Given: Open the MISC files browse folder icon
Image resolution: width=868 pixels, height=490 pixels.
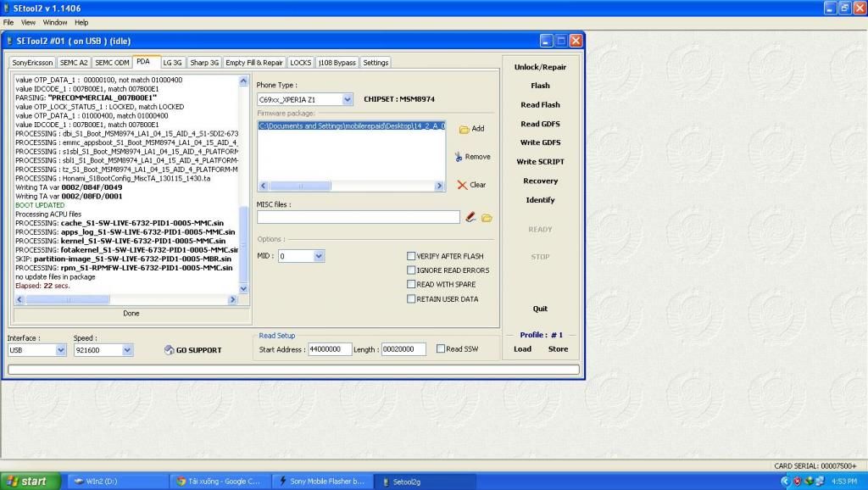Looking at the screenshot, I should [x=487, y=218].
